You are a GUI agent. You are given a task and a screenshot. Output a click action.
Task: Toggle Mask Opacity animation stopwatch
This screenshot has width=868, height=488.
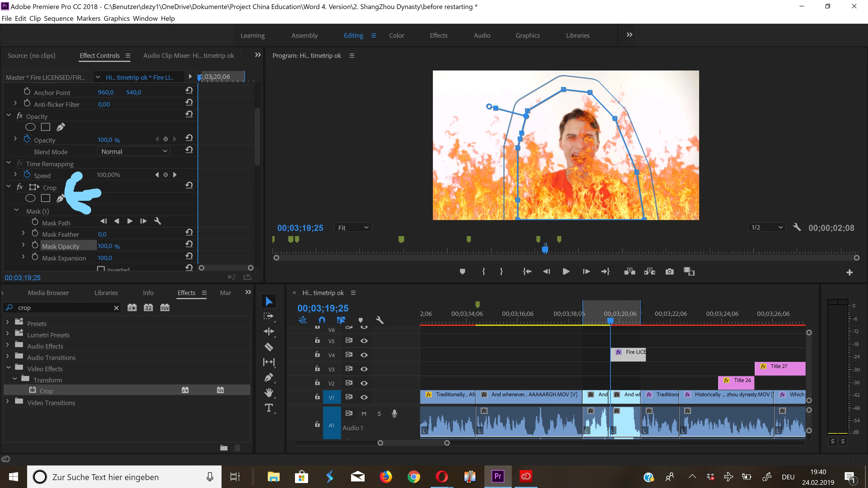35,246
